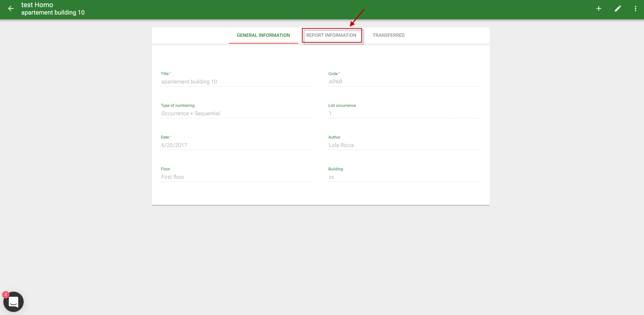The height and width of the screenshot is (315, 644).
Task: Switch to the General Information tab
Action: coord(263,35)
